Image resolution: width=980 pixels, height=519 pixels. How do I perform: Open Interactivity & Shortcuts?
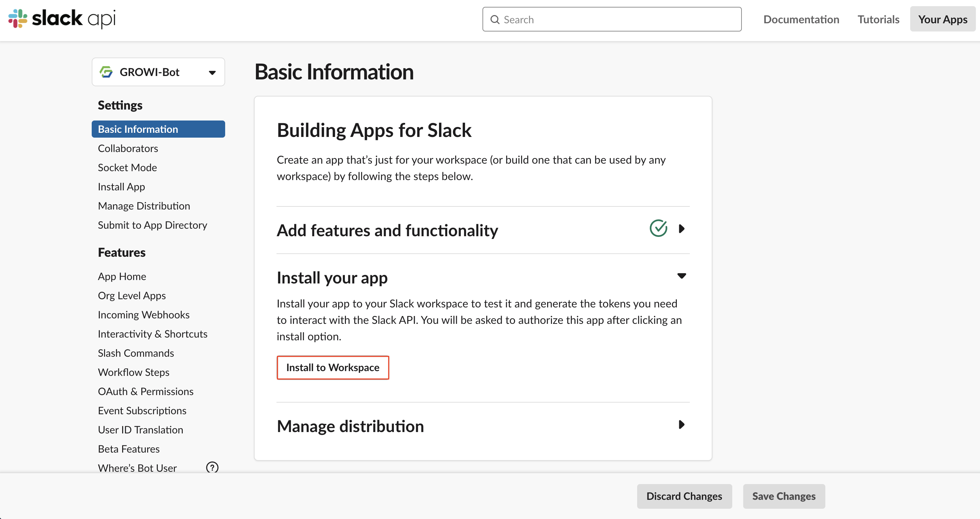click(153, 334)
